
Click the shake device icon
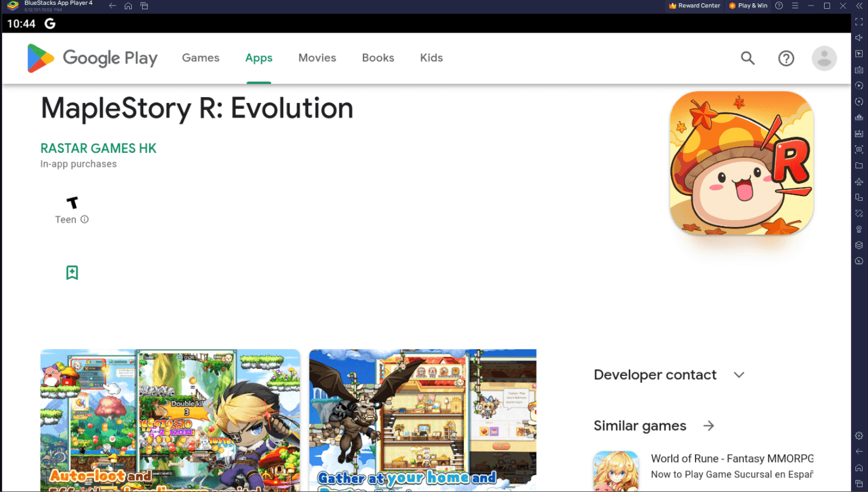pyautogui.click(x=859, y=213)
